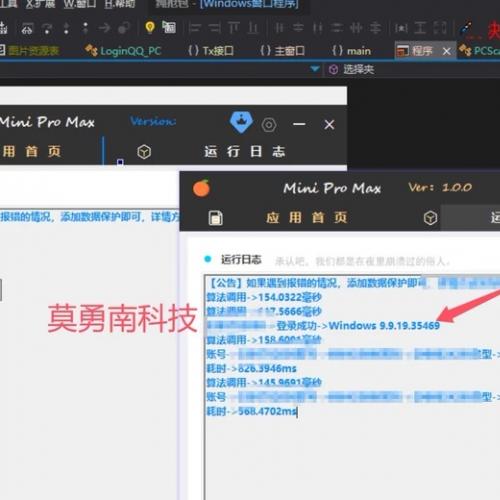500x500 pixels.
Task: Click the blue crown badge in back window
Action: 241,122
